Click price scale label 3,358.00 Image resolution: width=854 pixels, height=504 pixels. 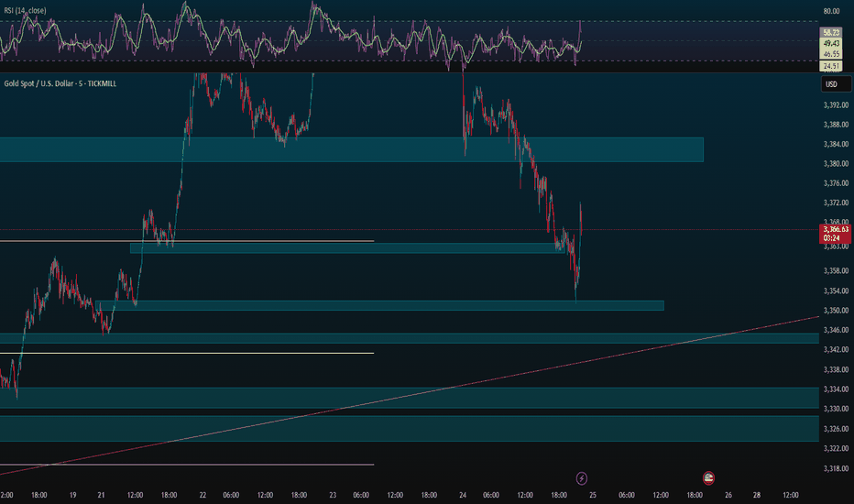pyautogui.click(x=836, y=271)
